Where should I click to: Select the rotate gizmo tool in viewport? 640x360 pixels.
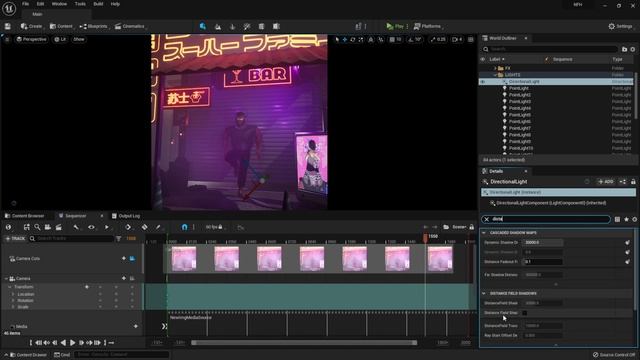tap(353, 40)
